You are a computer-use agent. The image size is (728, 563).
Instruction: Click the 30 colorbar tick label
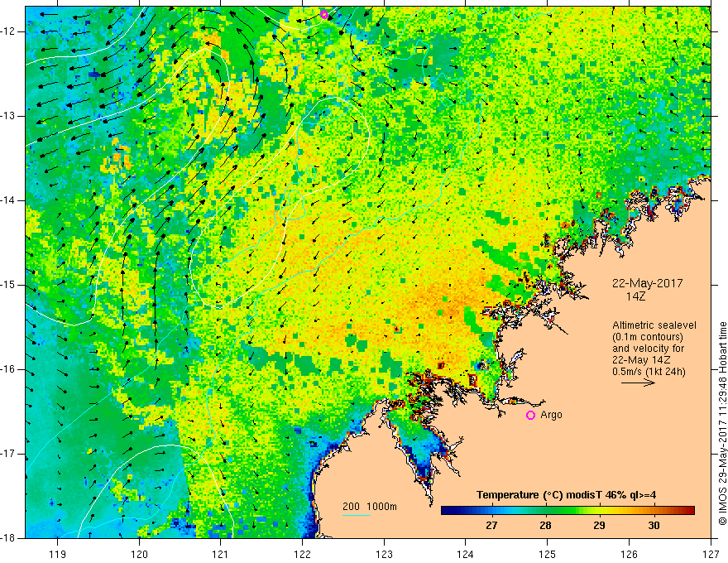click(654, 526)
